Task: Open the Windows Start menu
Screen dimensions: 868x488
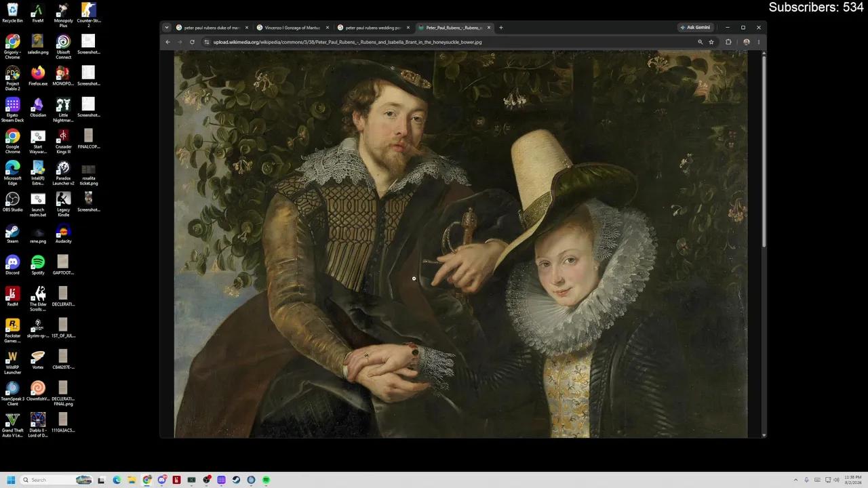Action: coord(11,480)
